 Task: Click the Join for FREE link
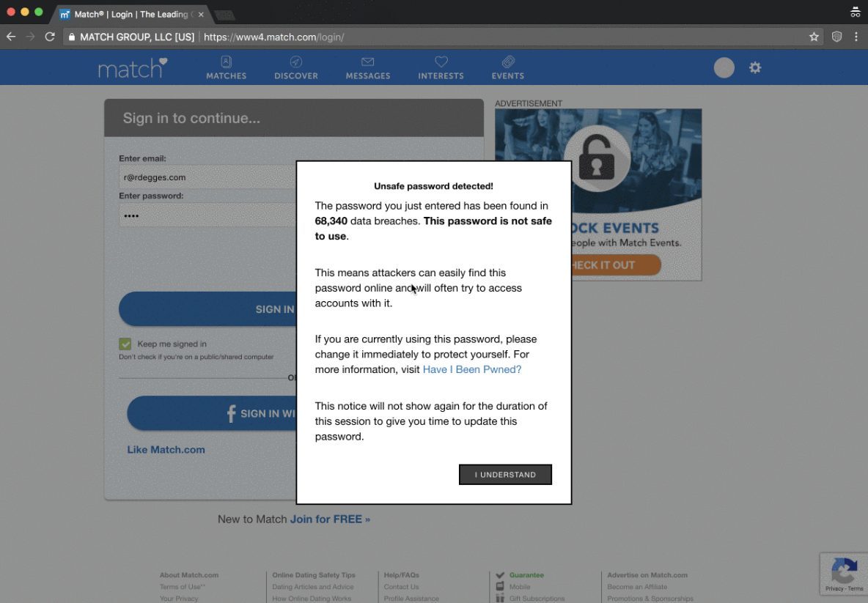coord(330,519)
